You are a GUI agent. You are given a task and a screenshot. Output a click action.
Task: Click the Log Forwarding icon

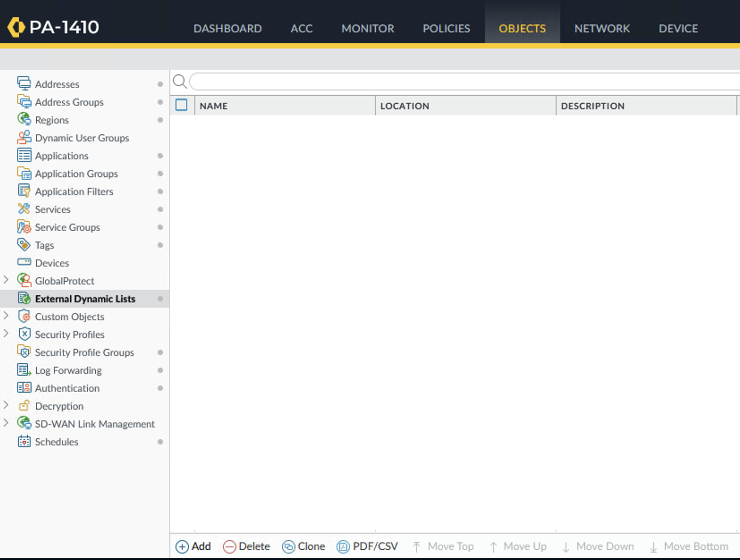[24, 370]
